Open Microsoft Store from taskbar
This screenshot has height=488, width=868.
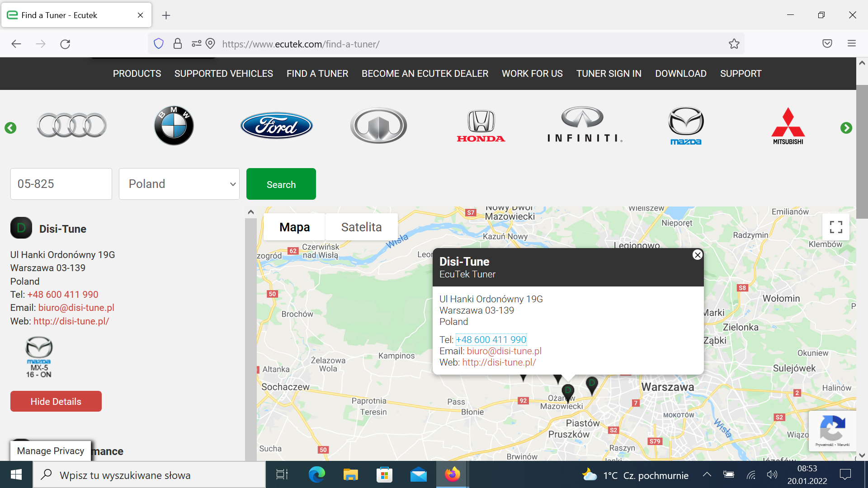tap(384, 475)
